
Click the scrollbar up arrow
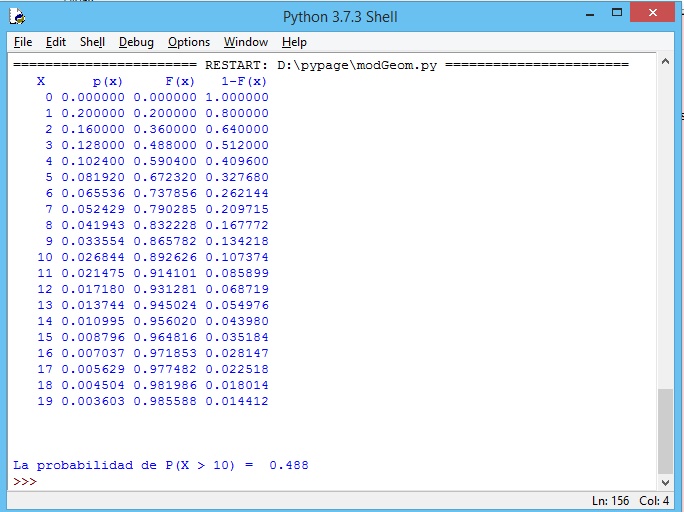665,61
